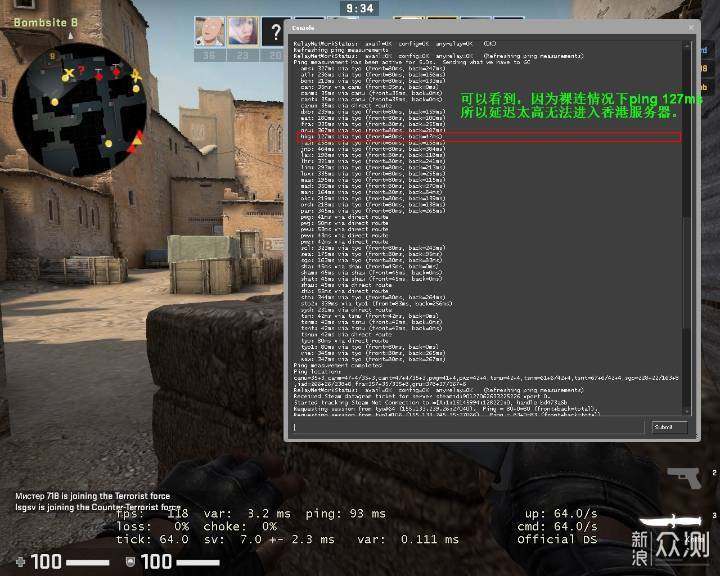
Task: Click the health value 100 beside the cross
Action: coord(46,562)
